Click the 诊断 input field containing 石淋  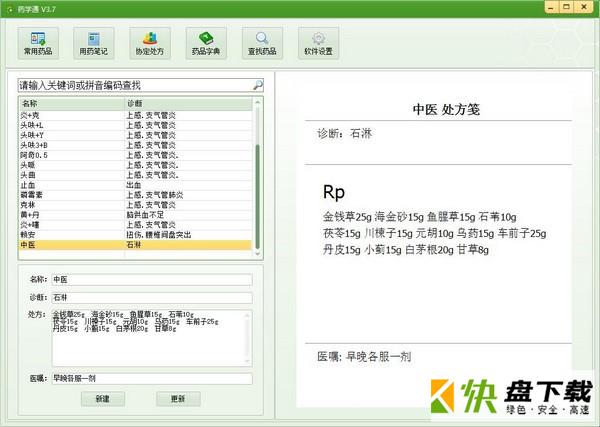tap(152, 297)
